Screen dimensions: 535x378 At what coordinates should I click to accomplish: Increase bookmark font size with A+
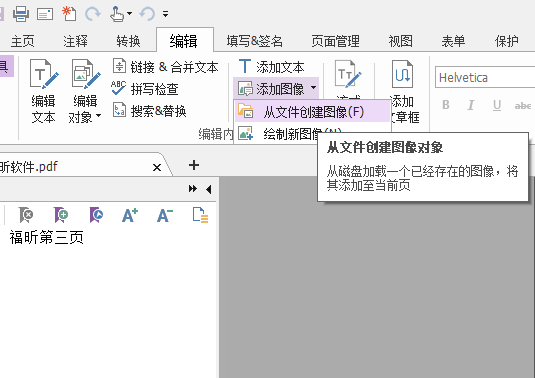pyautogui.click(x=130, y=215)
